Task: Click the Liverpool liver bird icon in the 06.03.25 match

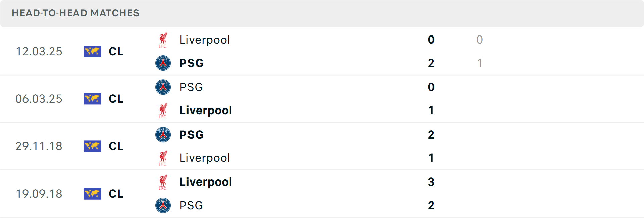Action: tap(163, 110)
